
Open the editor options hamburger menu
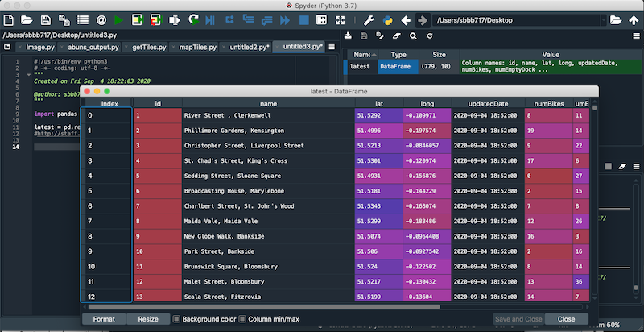pos(332,47)
